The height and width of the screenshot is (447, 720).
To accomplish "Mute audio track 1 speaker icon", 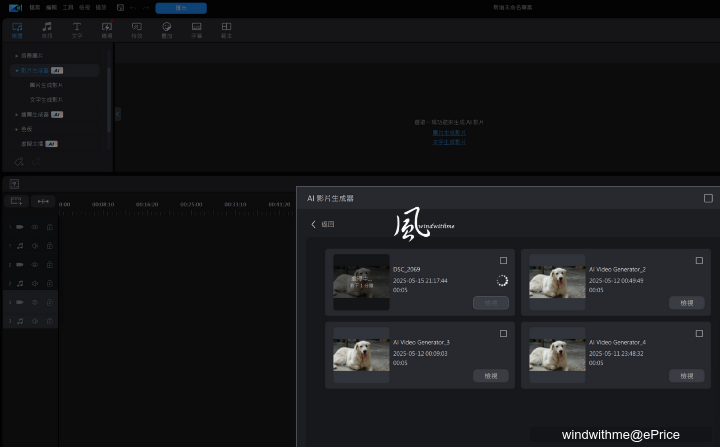I will point(35,246).
